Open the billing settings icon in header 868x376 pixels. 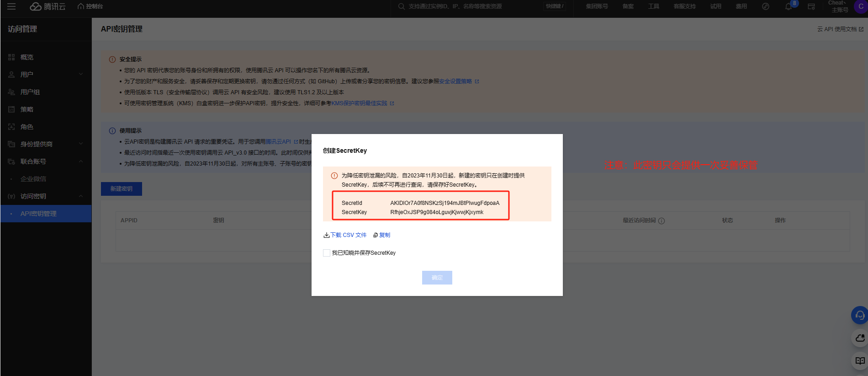pos(811,6)
